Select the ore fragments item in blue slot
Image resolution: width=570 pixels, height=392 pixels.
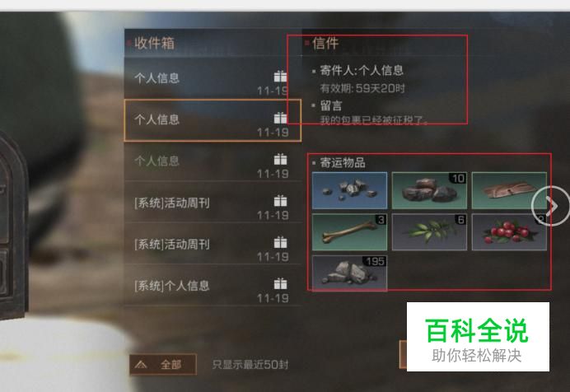[x=349, y=190]
